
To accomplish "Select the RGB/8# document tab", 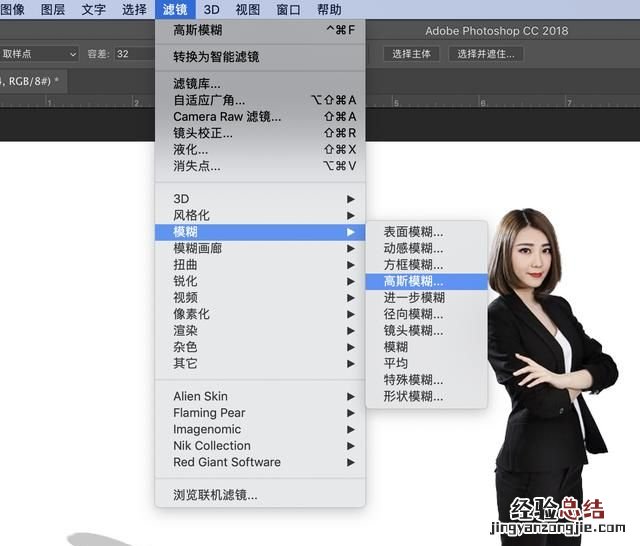I will point(33,81).
